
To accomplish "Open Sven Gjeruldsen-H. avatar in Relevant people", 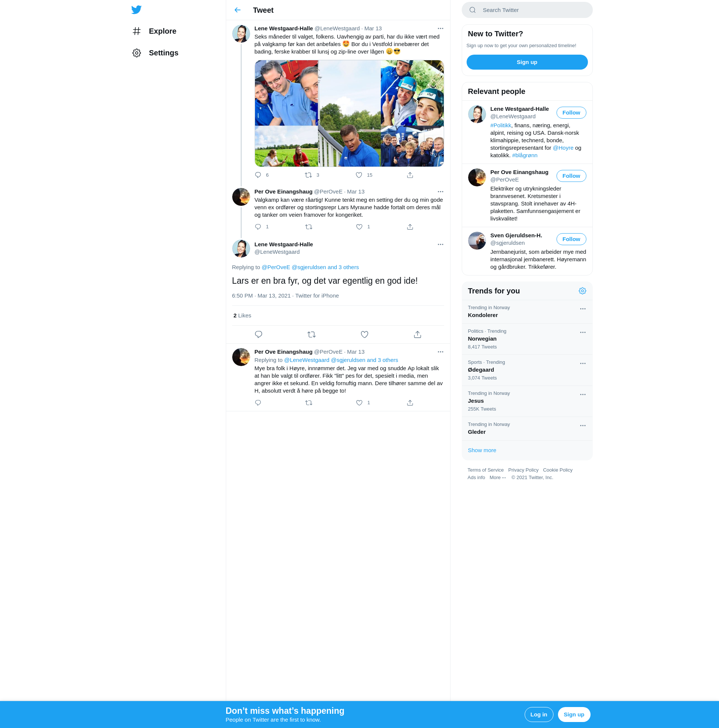I will (x=477, y=241).
